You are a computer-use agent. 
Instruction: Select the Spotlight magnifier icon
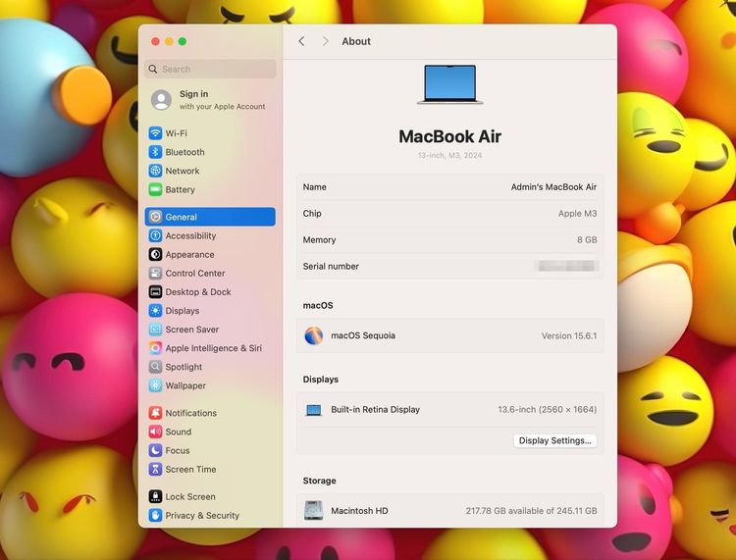(x=155, y=367)
